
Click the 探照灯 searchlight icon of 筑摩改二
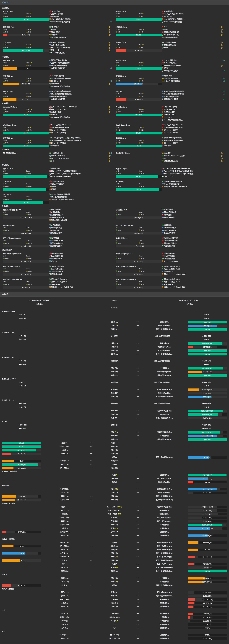163,68
